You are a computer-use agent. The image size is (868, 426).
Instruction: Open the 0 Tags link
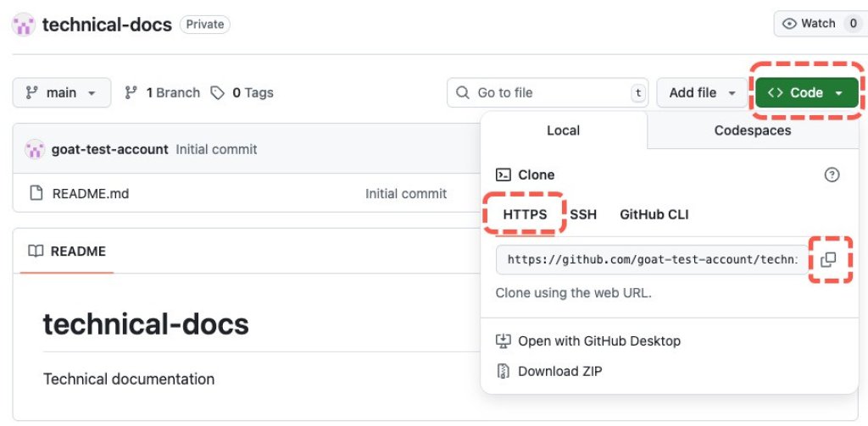tap(242, 92)
